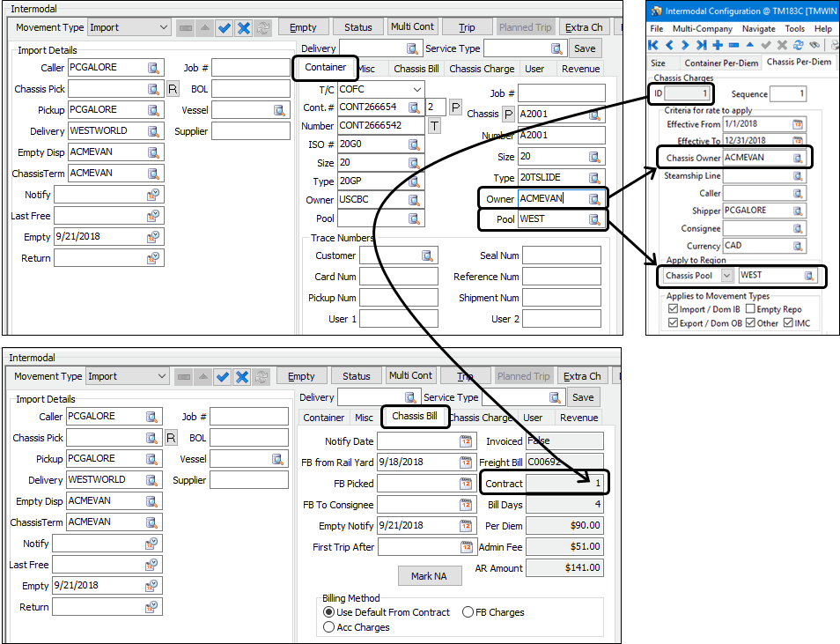840x644 pixels.
Task: Select FB Charges billing method
Action: pos(468,612)
